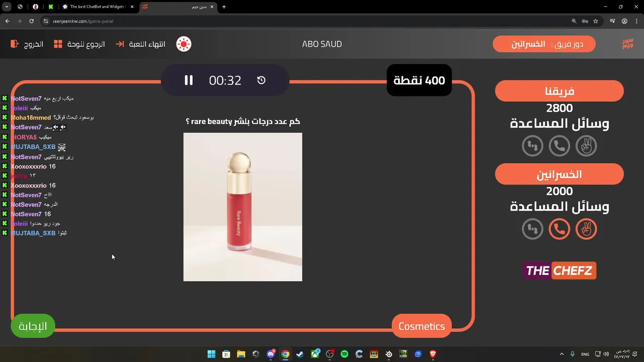Click the فريقنا team banner

(559, 91)
